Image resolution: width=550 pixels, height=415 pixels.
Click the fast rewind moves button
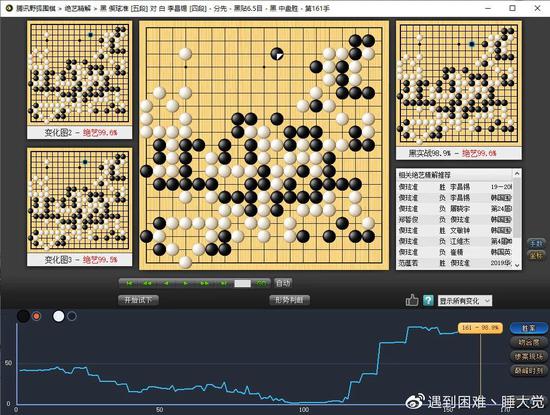[x=148, y=283]
